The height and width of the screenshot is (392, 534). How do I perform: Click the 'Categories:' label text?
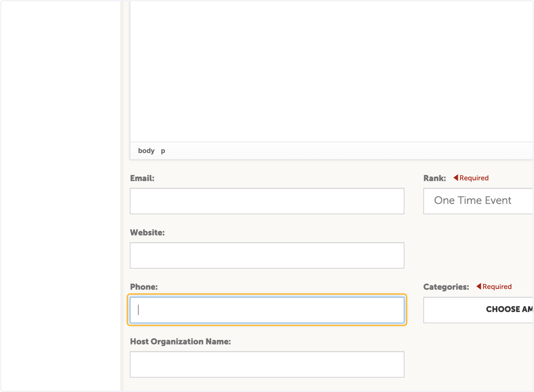pos(446,287)
